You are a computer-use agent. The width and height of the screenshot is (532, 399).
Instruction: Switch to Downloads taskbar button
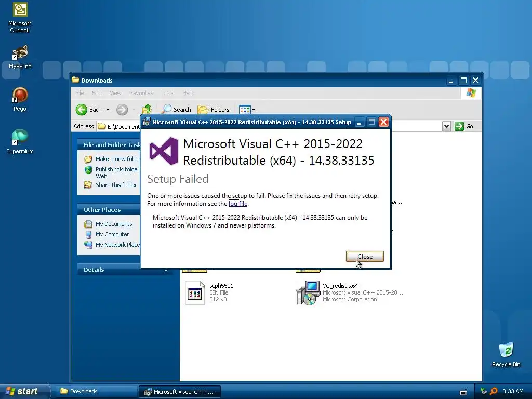click(97, 391)
